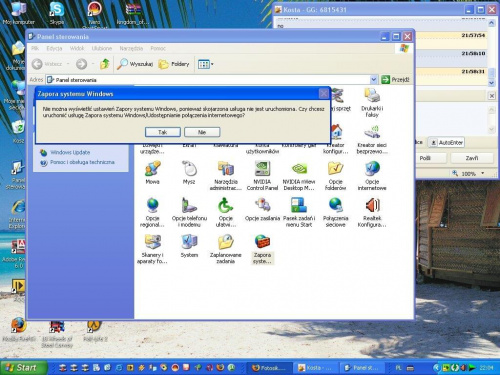This screenshot has width=500, height=375.
Task: Open the Plik menu
Action: coord(35,48)
